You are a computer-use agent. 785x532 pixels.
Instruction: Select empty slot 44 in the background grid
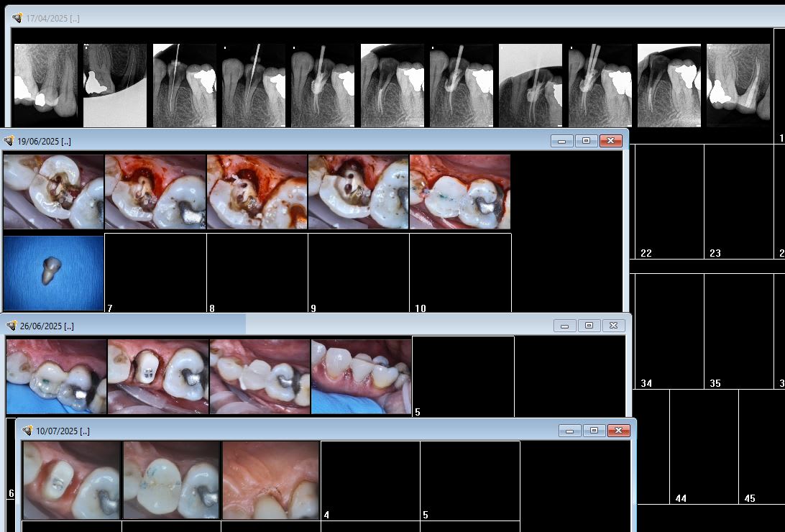703,446
